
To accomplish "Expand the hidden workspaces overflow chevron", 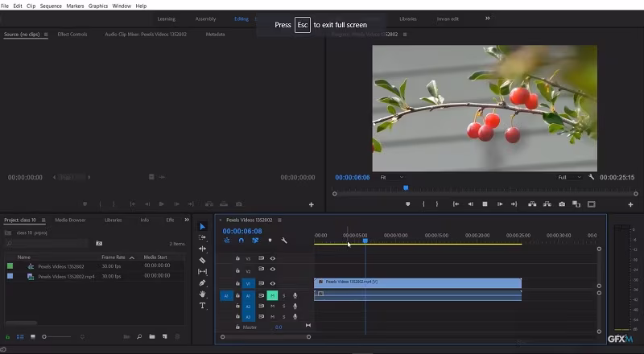I will tap(487, 18).
